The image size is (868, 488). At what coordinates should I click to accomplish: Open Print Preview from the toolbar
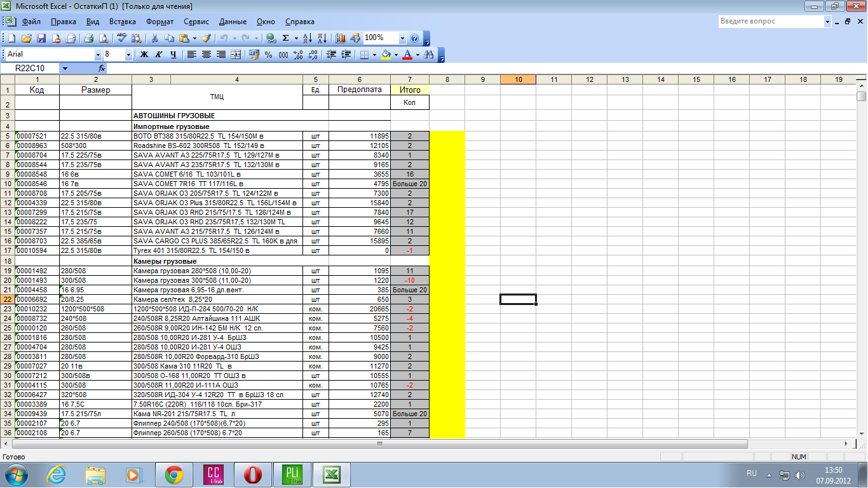(x=104, y=38)
